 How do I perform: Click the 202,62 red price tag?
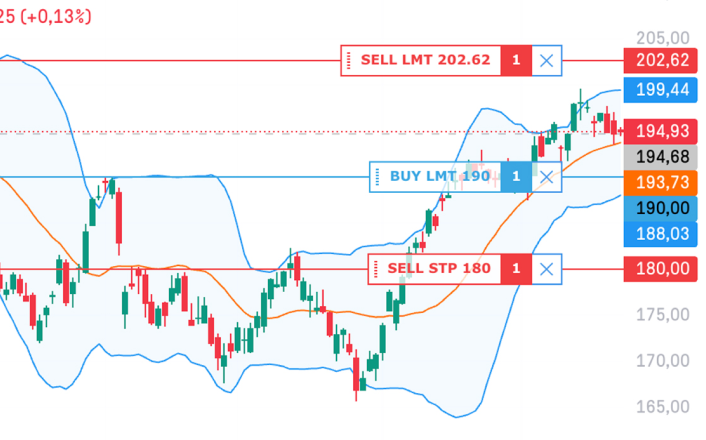[x=661, y=60]
